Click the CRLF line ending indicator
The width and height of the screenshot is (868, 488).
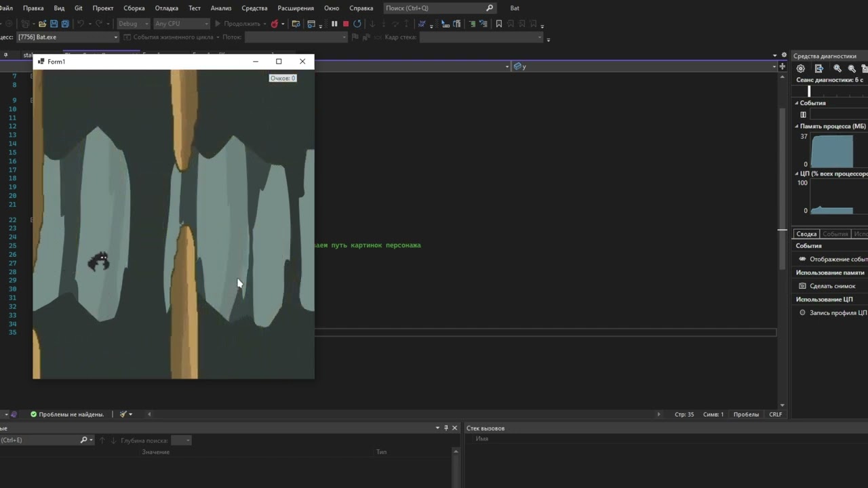(x=776, y=414)
